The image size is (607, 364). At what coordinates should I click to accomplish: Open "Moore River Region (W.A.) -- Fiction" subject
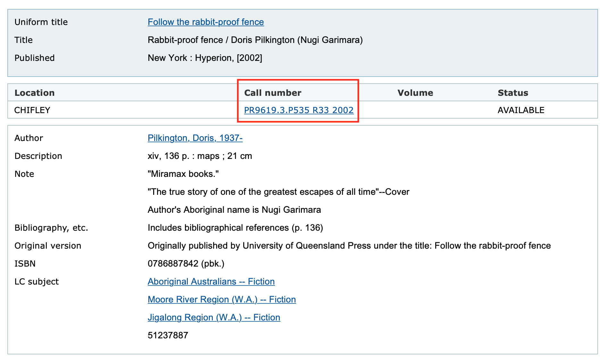(221, 299)
